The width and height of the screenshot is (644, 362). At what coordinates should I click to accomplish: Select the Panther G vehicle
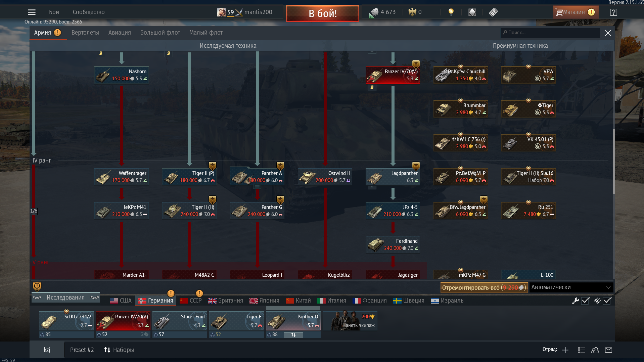(257, 211)
